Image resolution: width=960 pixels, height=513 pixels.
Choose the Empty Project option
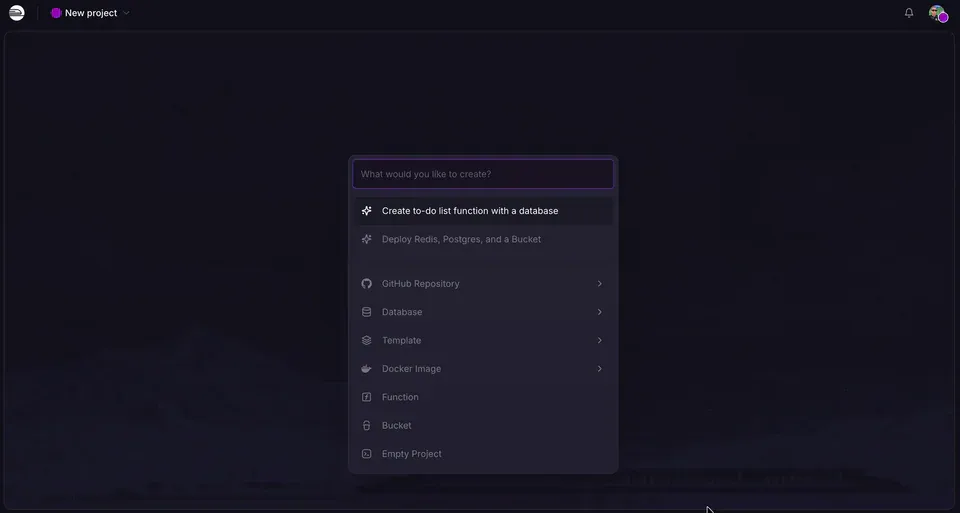[x=484, y=454]
